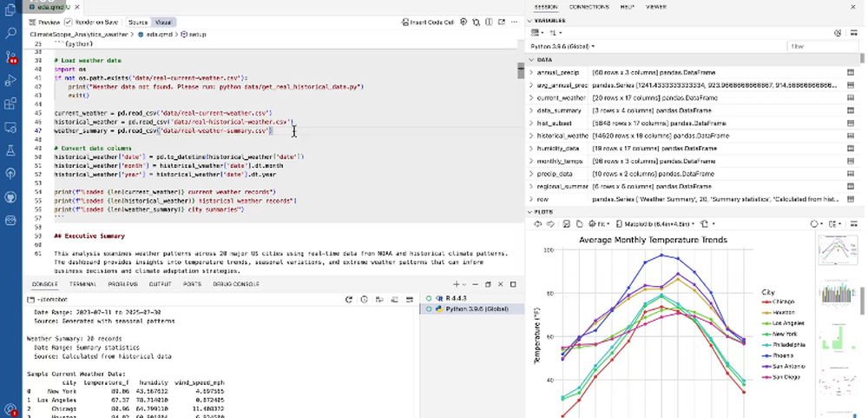Open the Connections tab
868x418 pixels.
coord(589,6)
